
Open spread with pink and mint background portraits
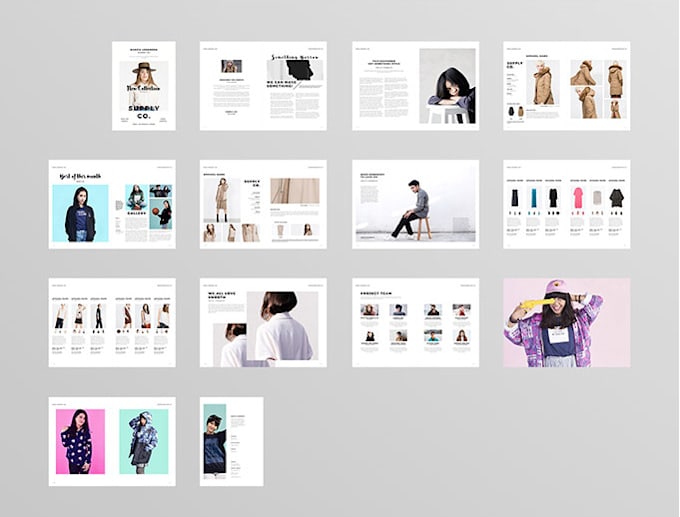pos(112,442)
